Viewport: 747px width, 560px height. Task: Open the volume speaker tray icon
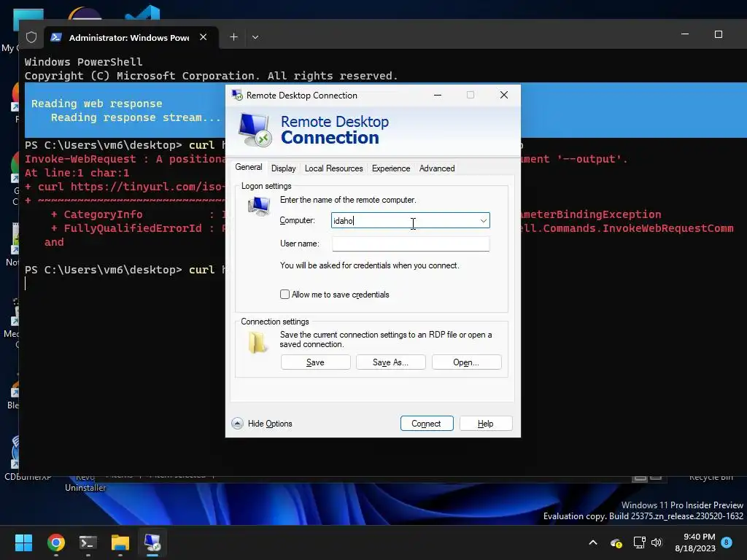point(657,542)
